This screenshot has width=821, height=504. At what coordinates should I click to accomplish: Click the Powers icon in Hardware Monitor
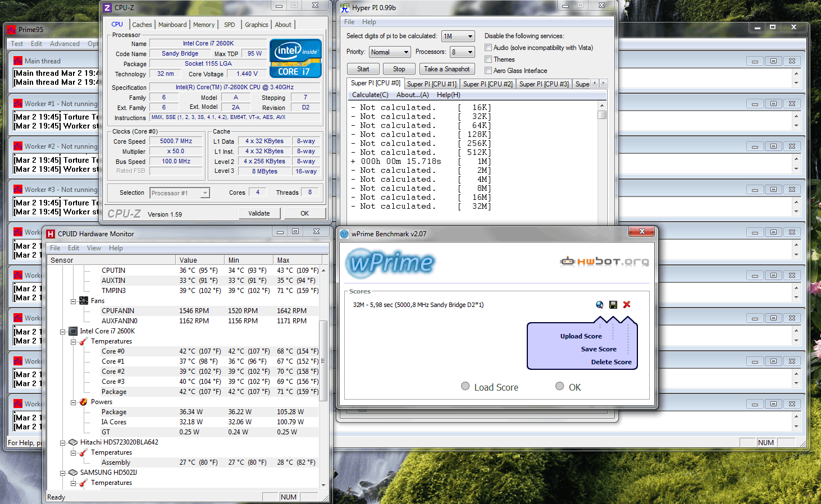(x=84, y=402)
